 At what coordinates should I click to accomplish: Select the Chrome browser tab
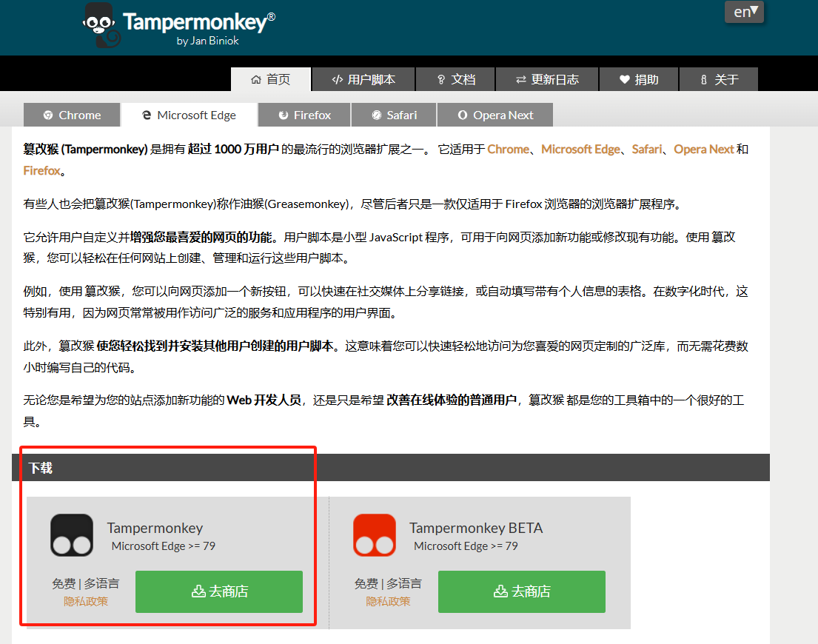tap(72, 115)
